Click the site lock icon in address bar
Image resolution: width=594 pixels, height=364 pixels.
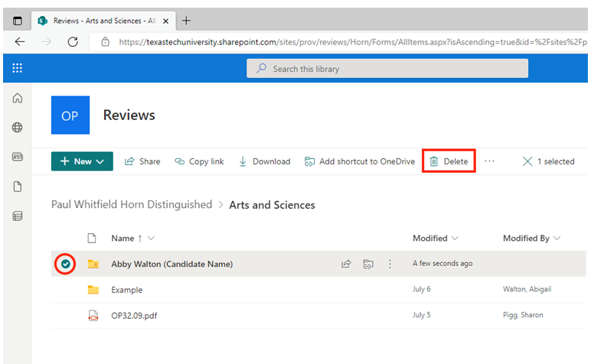tap(106, 41)
